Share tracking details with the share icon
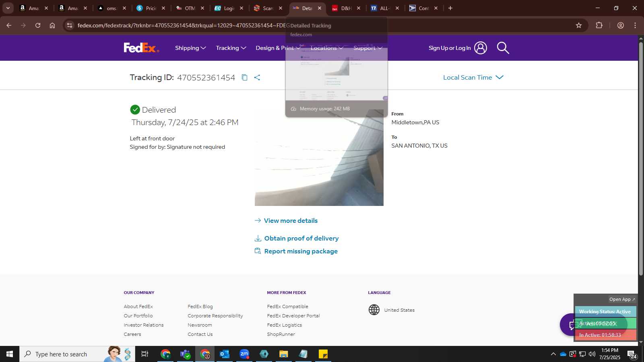The width and height of the screenshot is (644, 362). point(257,77)
